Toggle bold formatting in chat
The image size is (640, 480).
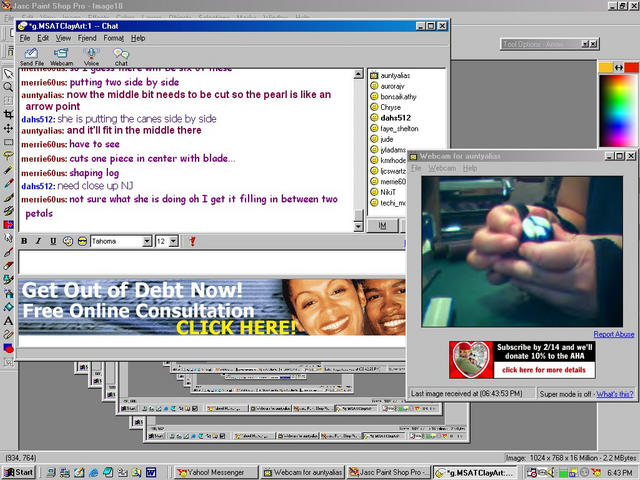[24, 241]
